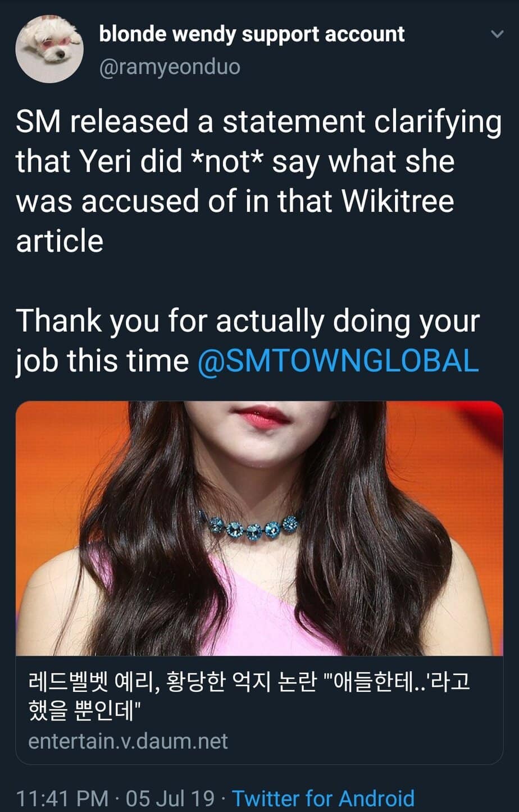
Task: Click the "SM released a statement clarifying" line
Action: [258, 122]
